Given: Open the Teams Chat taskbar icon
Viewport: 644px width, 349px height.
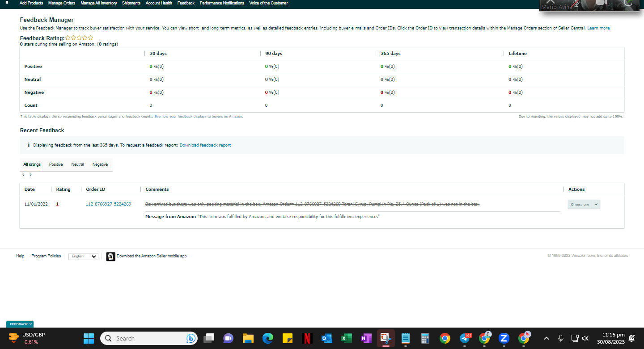Looking at the screenshot, I should click(x=229, y=338).
